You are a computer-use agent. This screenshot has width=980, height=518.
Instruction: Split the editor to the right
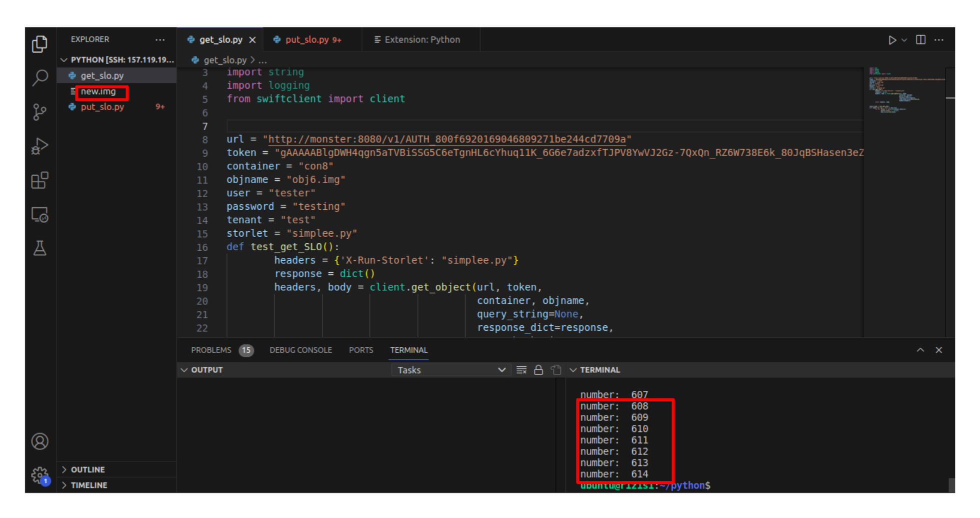920,40
